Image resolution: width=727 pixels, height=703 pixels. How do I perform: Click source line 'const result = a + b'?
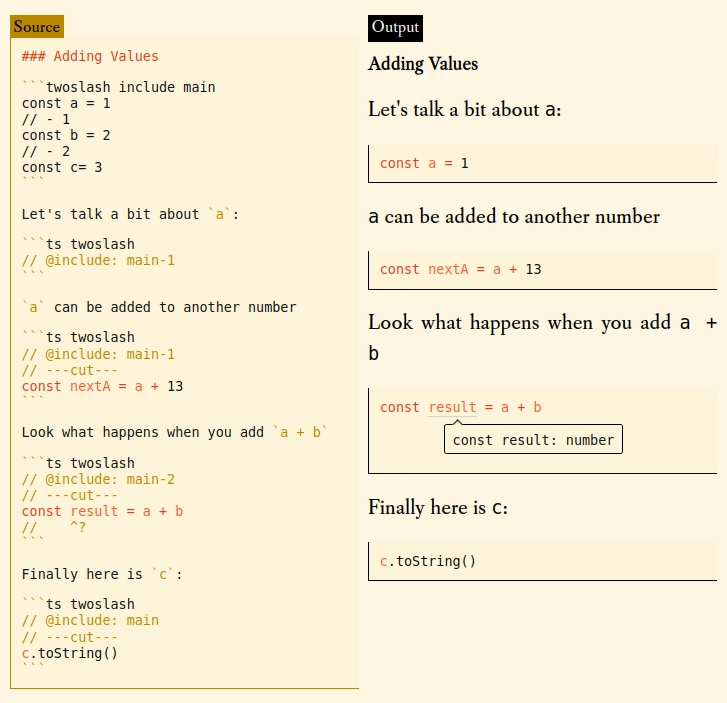102,511
